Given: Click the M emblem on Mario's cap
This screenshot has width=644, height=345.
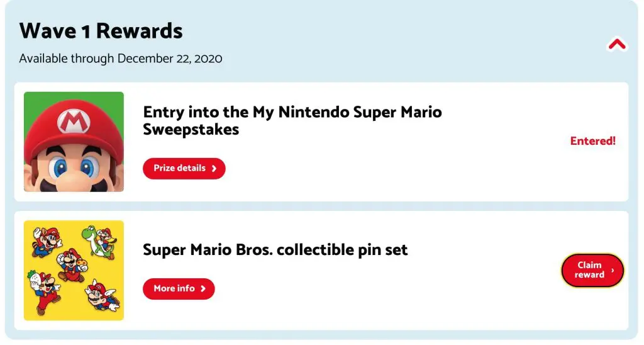Looking at the screenshot, I should (74, 122).
